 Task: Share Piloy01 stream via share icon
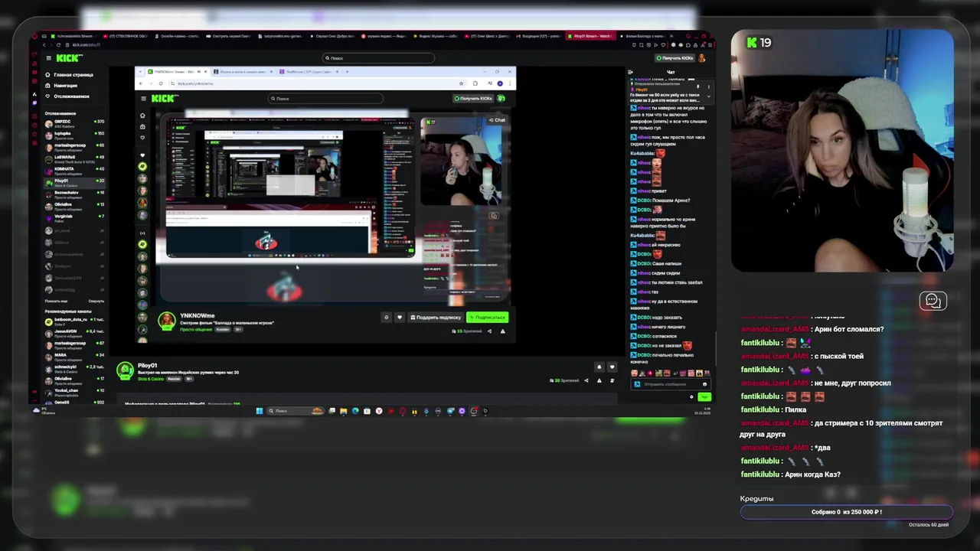point(586,380)
